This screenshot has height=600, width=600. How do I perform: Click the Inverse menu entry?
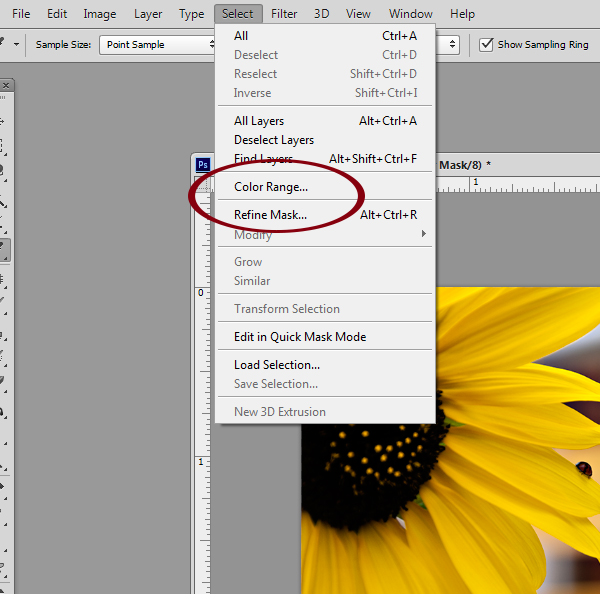325,93
